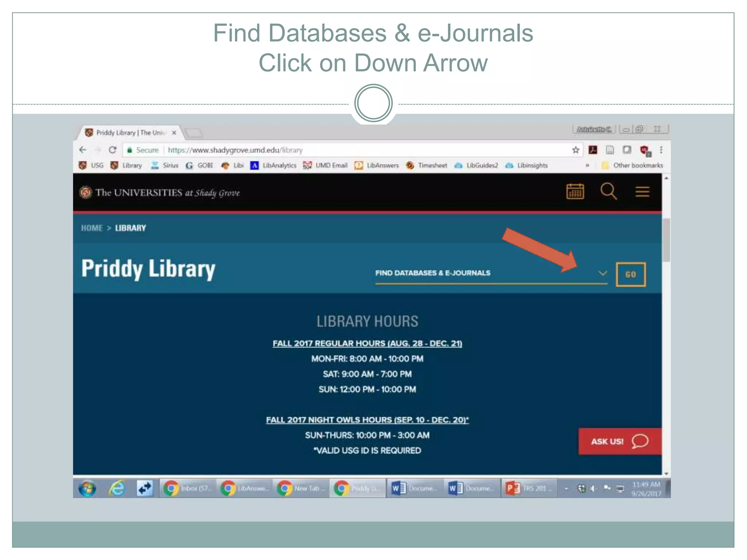The height and width of the screenshot is (560, 747).
Task: Open the Adobe PDF extension icon
Action: (593, 150)
